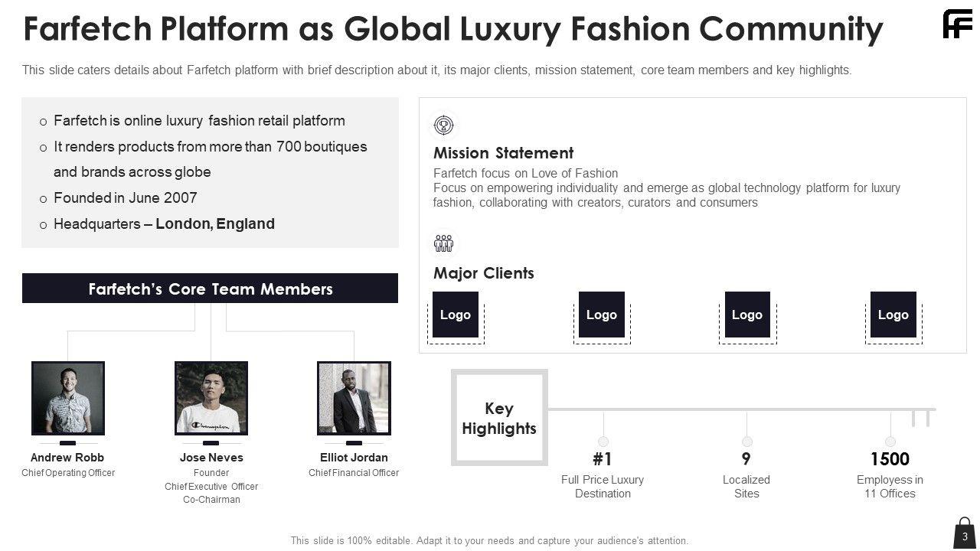Click the slide title about Farfetch Platform
Viewport: 980px width, 551px height.
(x=453, y=29)
